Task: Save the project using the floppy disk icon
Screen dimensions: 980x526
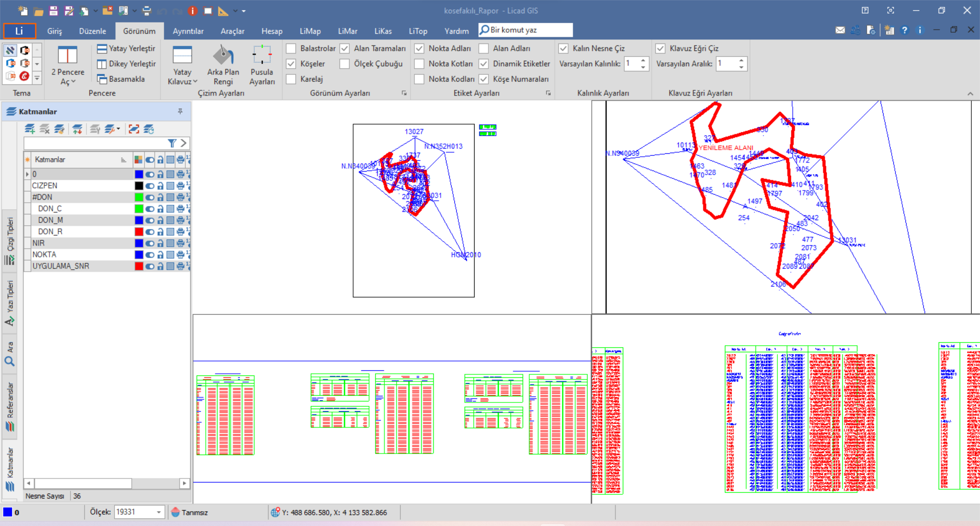Action: pyautogui.click(x=54, y=11)
